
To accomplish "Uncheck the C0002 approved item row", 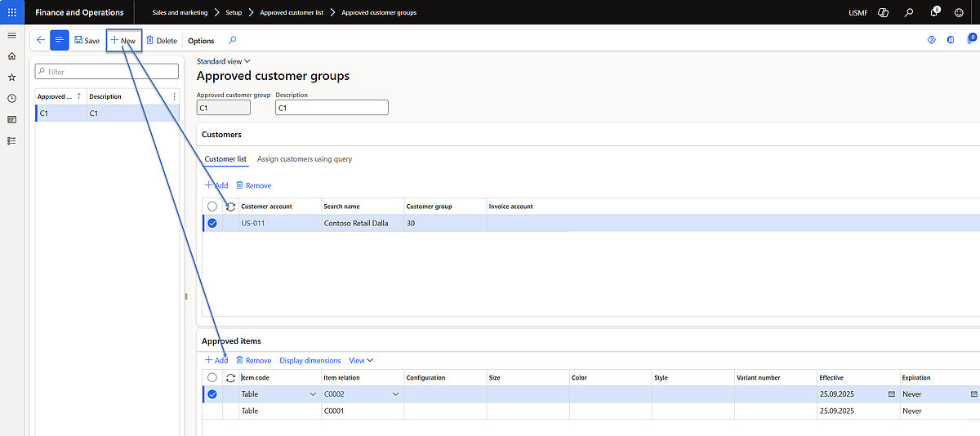I will [x=212, y=394].
